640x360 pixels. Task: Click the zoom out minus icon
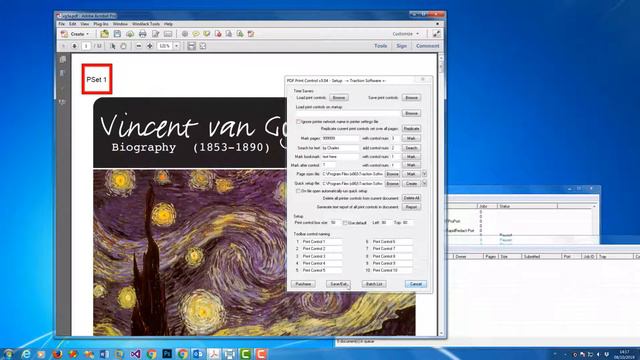pyautogui.click(x=139, y=46)
